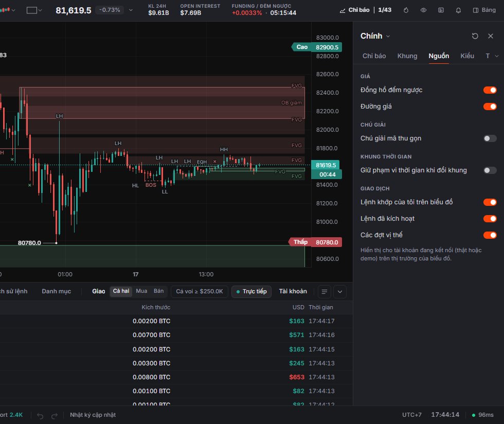
Task: Toggle Các đợt vị thế switch
Action: pyautogui.click(x=490, y=235)
